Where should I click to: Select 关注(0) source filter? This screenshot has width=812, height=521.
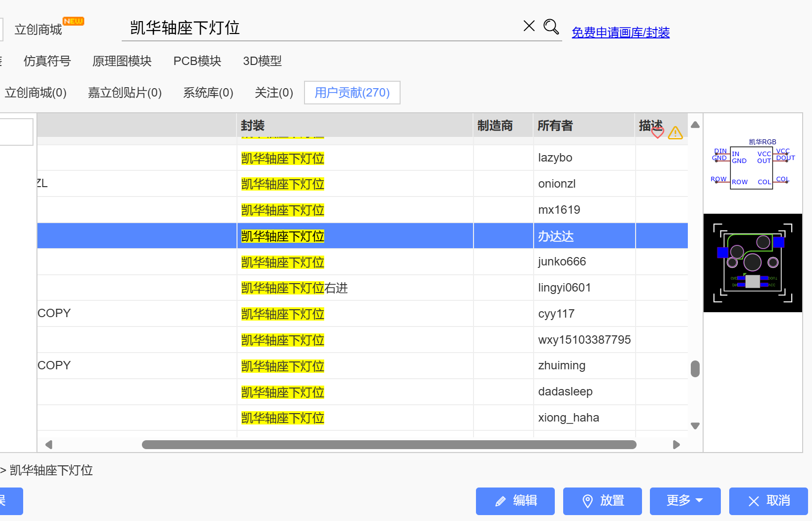point(274,93)
